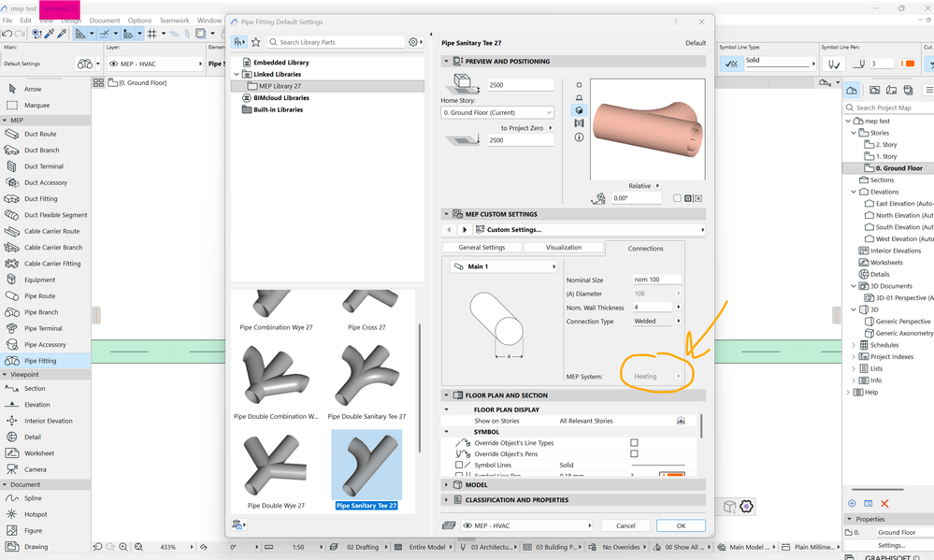
Task: Open the Main 1 connection dropdown
Action: [504, 266]
